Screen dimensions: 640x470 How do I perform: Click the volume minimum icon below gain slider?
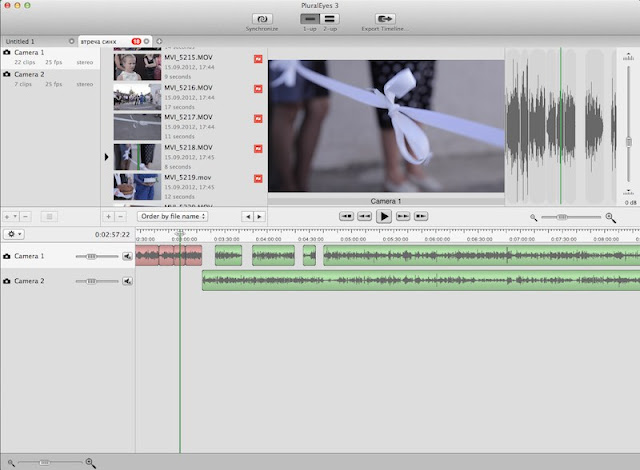pos(628,192)
